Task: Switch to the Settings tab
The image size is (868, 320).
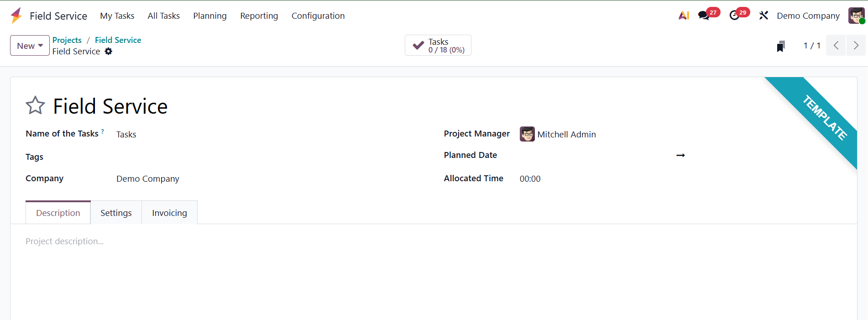Action: pyautogui.click(x=116, y=213)
